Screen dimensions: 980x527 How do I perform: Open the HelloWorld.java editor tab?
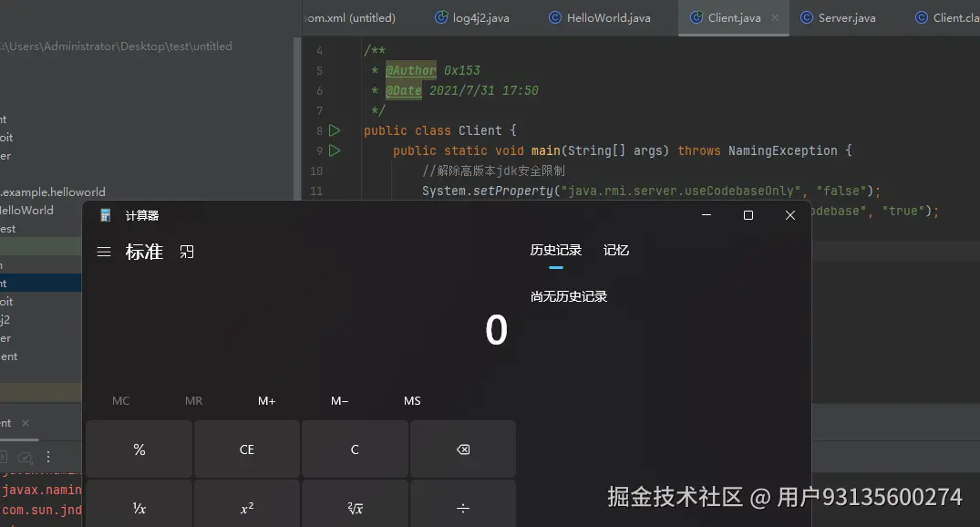pyautogui.click(x=600, y=18)
